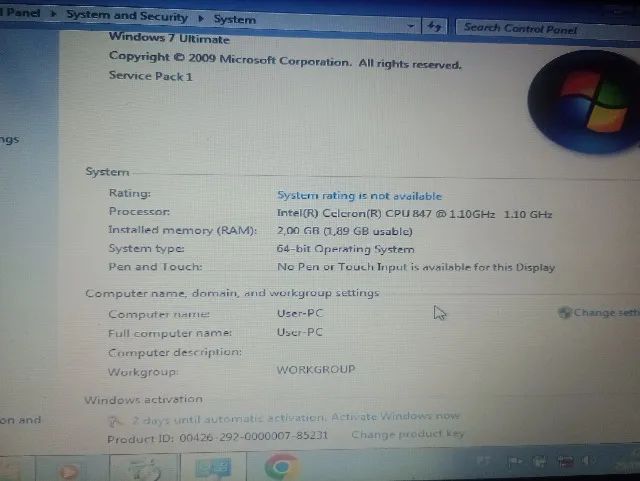Click the Windows logo image
Viewport: 640px width, 481px height.
(584, 102)
